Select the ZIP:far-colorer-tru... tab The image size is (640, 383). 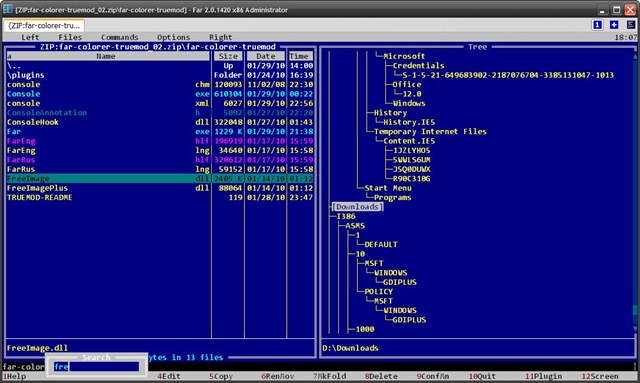tap(44, 25)
